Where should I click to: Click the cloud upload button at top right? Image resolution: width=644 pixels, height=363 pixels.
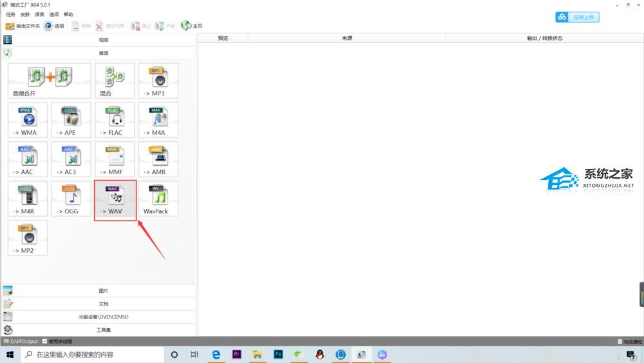577,17
